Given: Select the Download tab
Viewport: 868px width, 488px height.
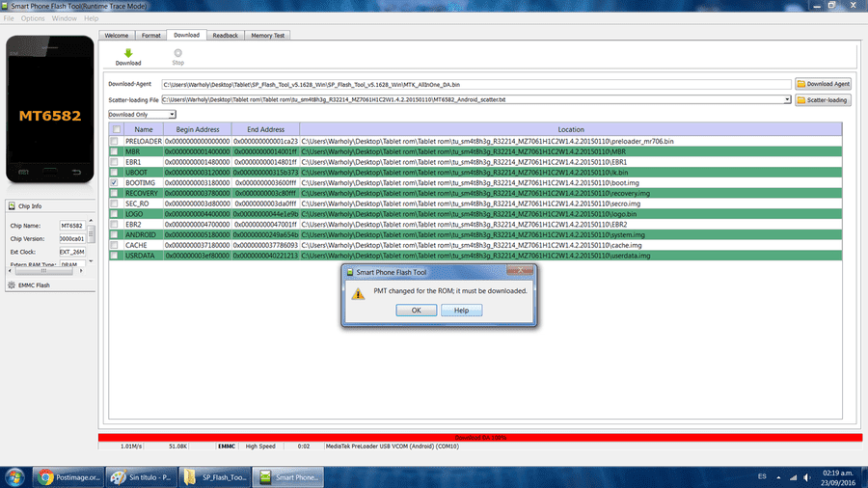Looking at the screenshot, I should (x=186, y=35).
